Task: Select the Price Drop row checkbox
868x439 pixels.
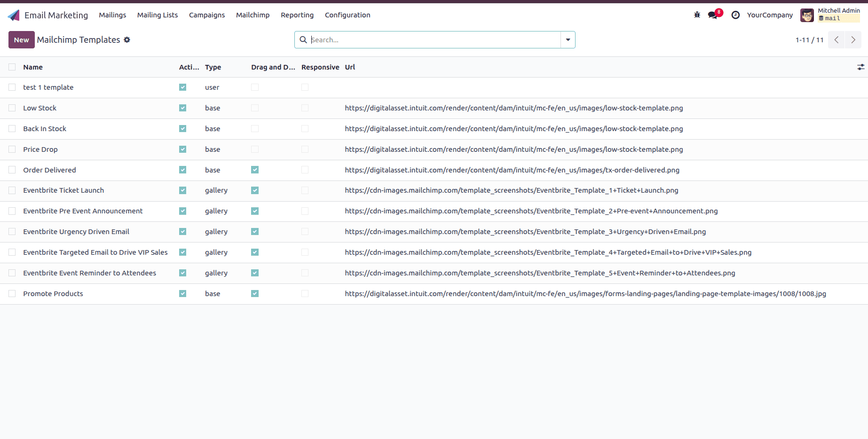Action: pyautogui.click(x=12, y=149)
